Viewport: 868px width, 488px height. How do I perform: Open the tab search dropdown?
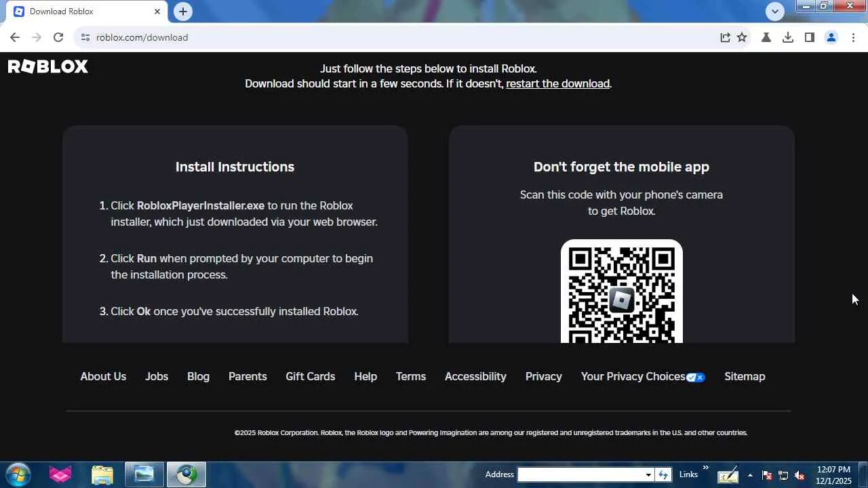[775, 11]
